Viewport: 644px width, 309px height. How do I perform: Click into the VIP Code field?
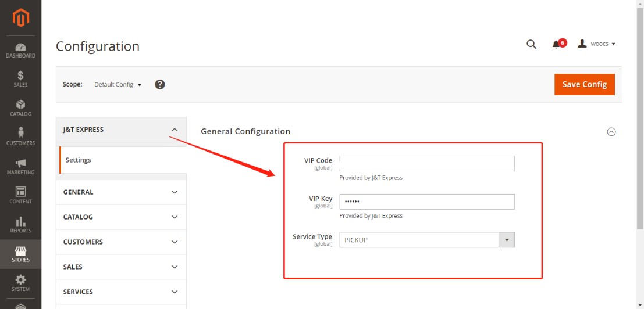point(427,164)
